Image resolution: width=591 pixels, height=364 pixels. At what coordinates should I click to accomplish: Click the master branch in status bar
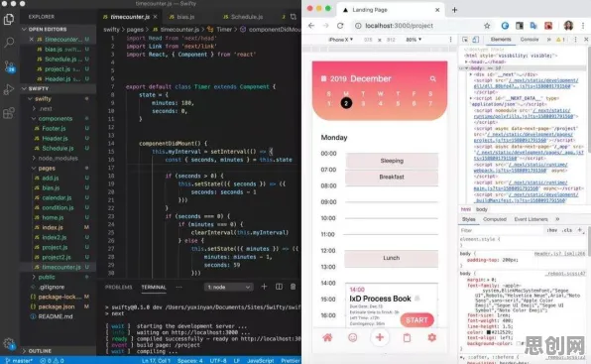[19, 361]
